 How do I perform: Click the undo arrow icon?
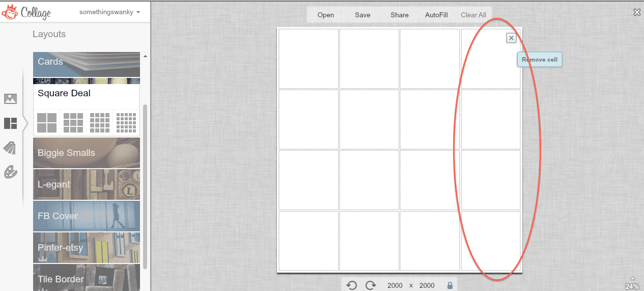coord(351,285)
